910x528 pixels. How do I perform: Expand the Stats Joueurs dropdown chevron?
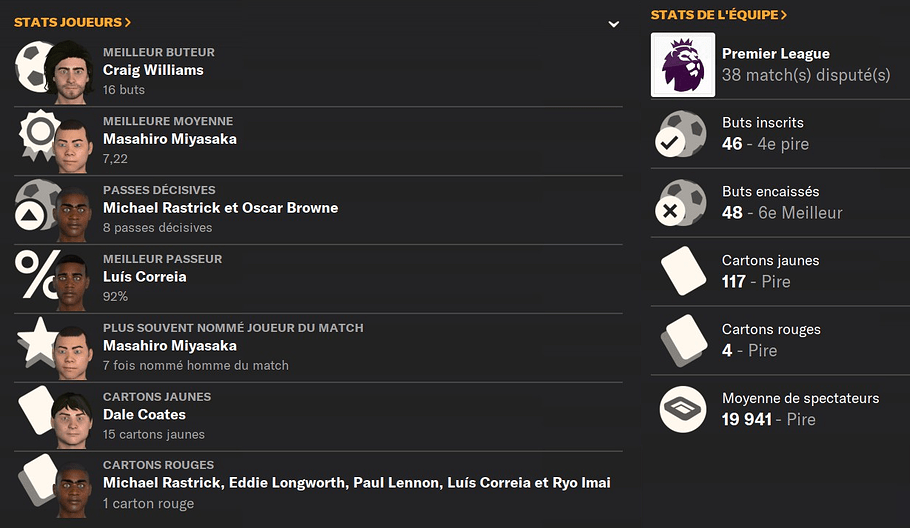coord(613,24)
